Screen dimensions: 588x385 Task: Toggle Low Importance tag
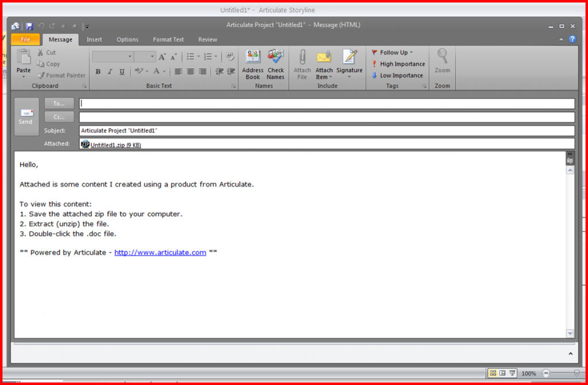coord(397,75)
